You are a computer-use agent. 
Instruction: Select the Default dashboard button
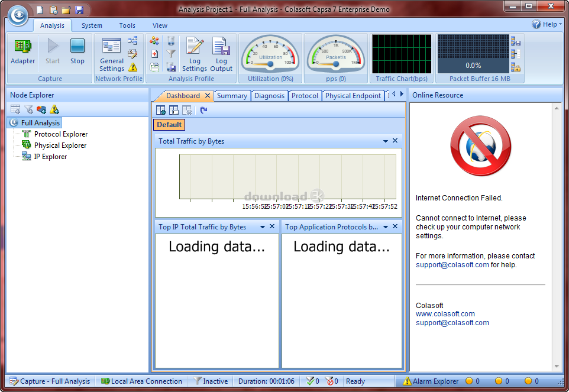[169, 125]
